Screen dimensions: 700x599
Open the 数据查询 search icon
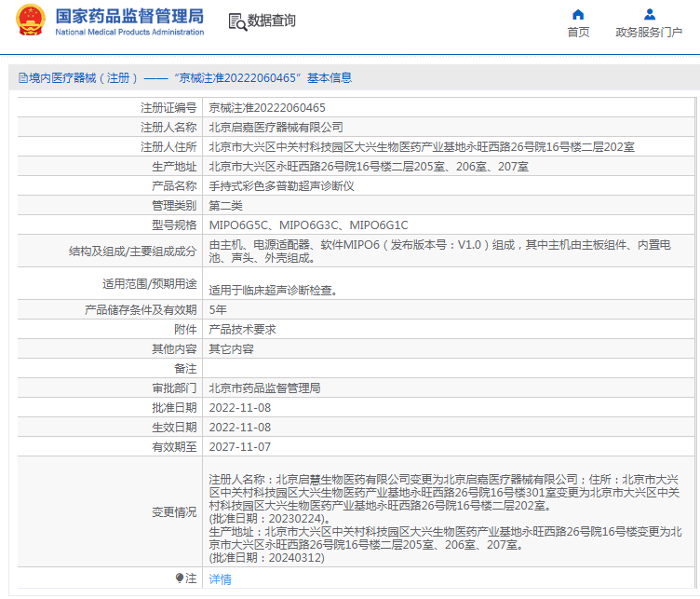click(x=237, y=21)
